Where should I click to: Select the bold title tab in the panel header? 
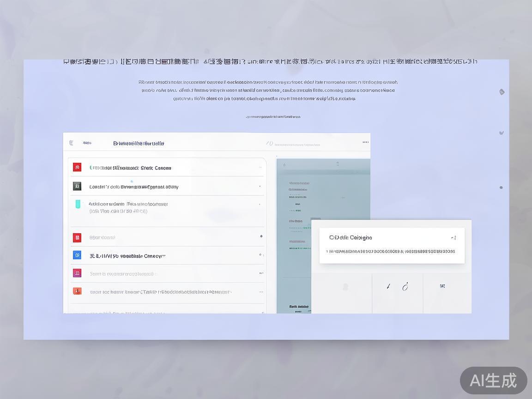coord(139,143)
